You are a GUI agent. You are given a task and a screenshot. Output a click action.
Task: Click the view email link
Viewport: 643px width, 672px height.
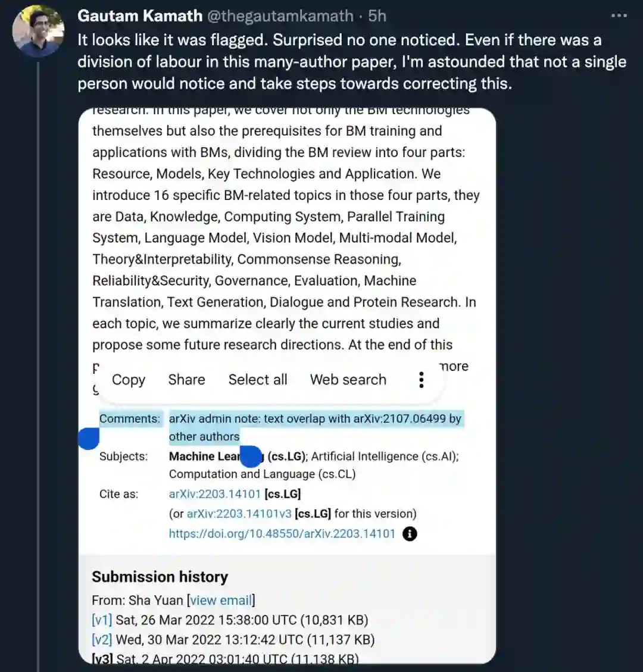(221, 600)
